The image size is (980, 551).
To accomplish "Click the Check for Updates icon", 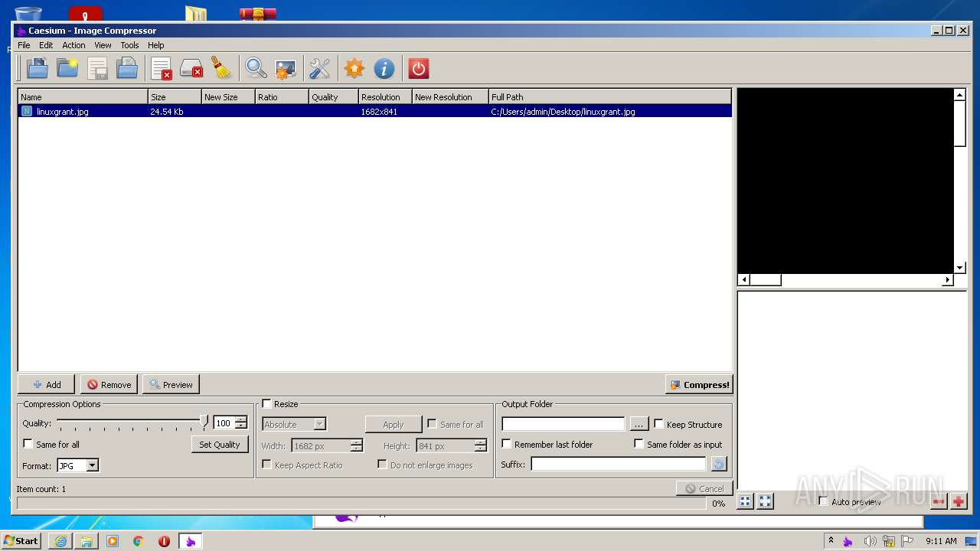I will point(354,69).
